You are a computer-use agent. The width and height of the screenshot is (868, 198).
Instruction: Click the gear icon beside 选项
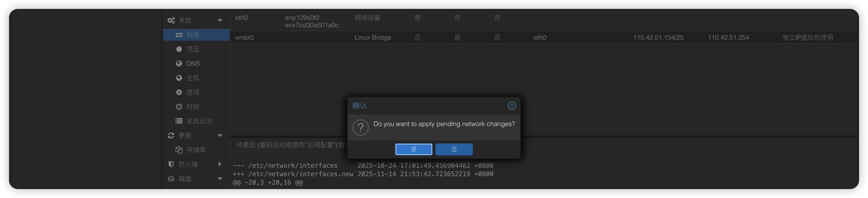coord(179,93)
